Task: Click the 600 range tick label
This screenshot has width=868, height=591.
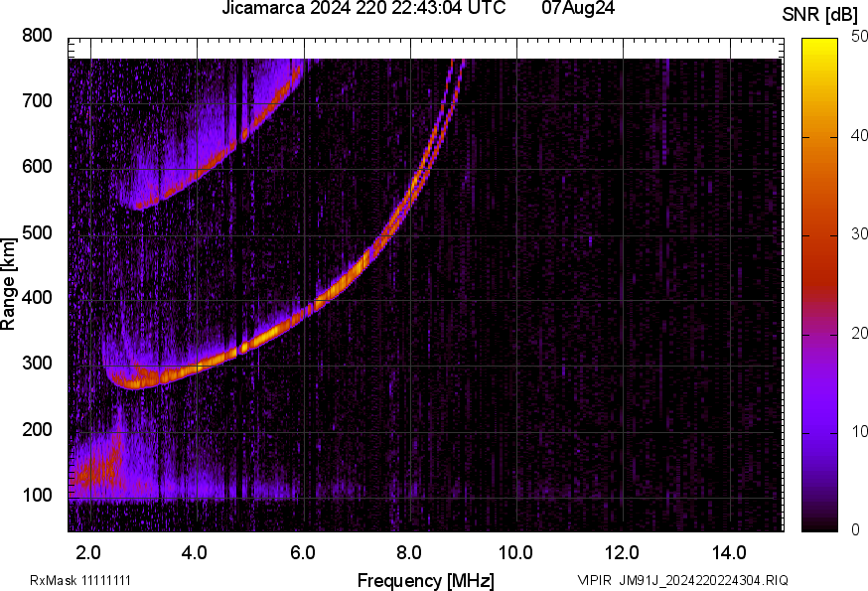Action: (37, 166)
